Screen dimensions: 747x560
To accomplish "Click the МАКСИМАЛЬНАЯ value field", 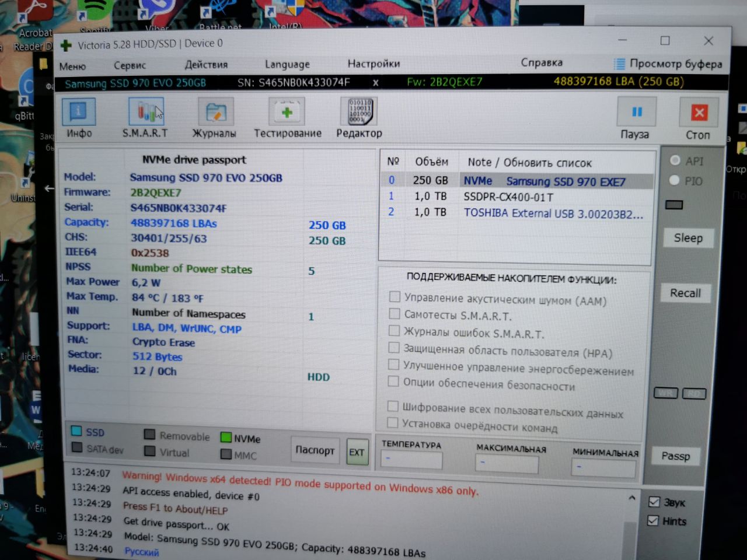I will click(x=506, y=464).
